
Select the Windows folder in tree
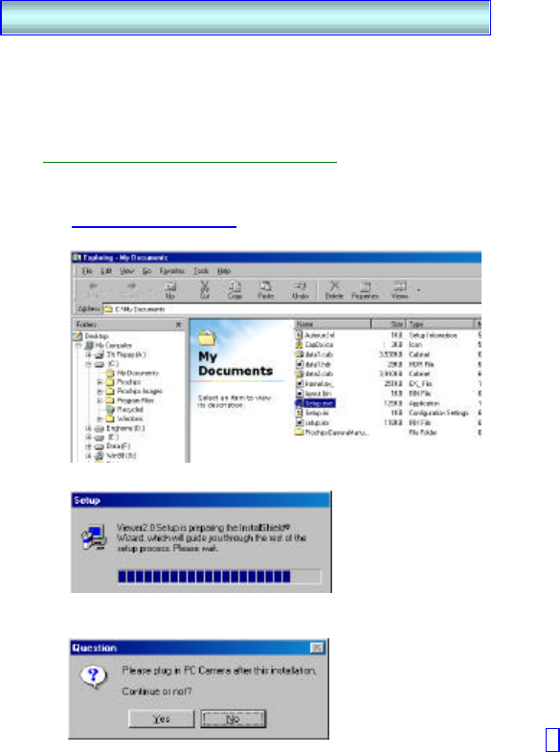[x=124, y=419]
